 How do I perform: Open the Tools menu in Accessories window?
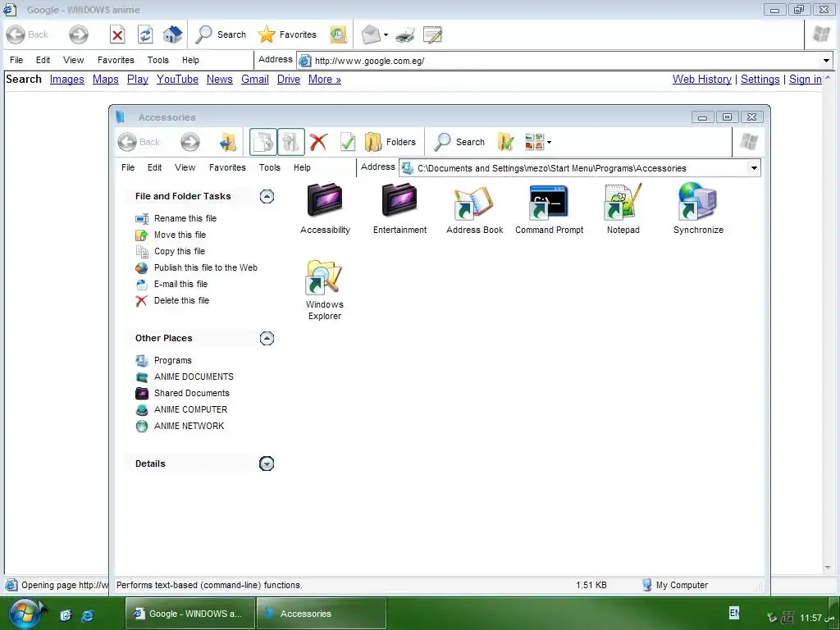[x=269, y=167]
